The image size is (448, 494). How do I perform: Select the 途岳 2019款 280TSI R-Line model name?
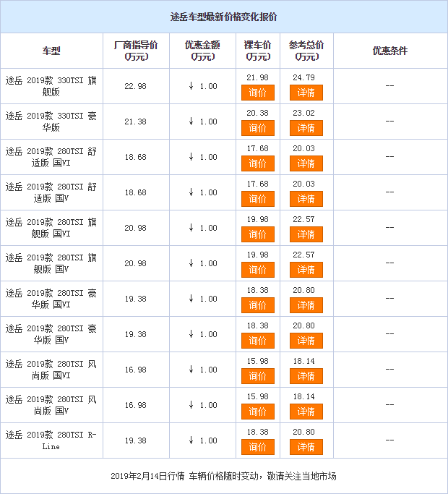(51, 440)
